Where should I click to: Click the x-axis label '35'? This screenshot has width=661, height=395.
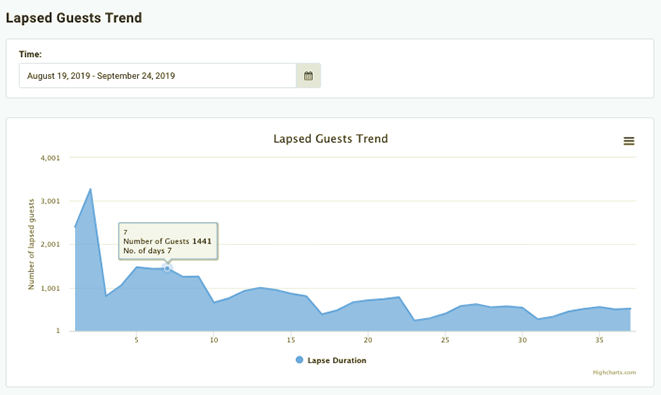(x=599, y=340)
